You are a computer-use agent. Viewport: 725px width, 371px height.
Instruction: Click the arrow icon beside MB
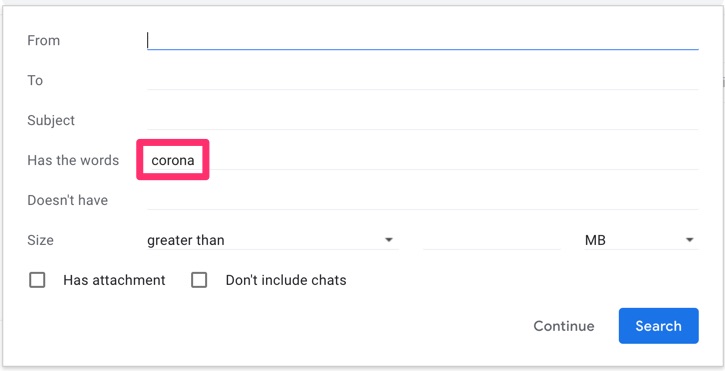point(689,240)
